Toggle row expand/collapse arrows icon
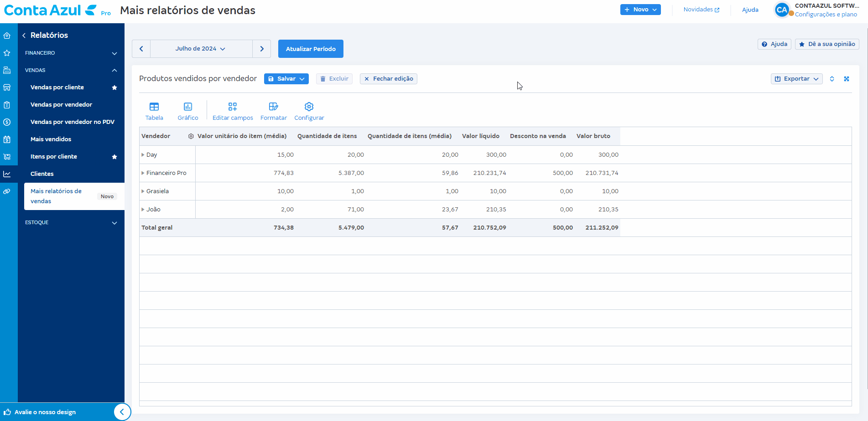The image size is (868, 421). pyautogui.click(x=832, y=79)
